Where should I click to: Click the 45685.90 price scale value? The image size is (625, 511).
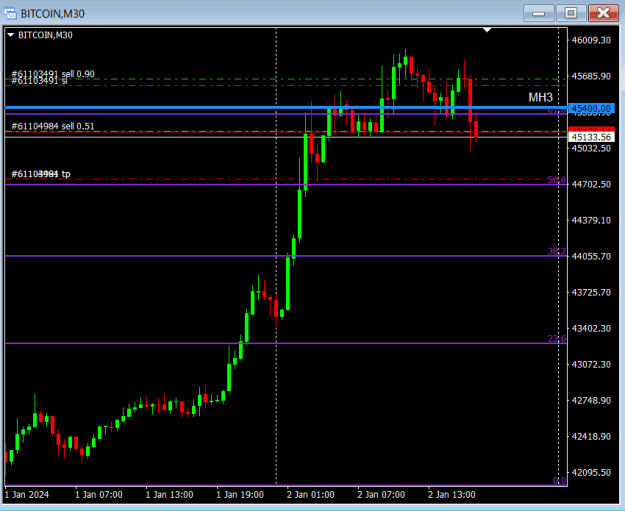click(x=591, y=76)
